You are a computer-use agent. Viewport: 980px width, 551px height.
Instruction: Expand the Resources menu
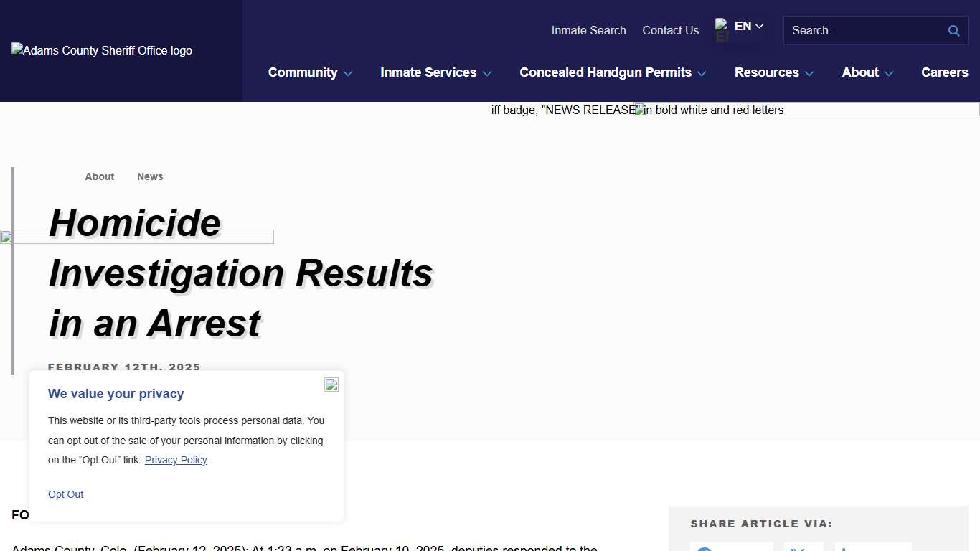click(x=773, y=72)
